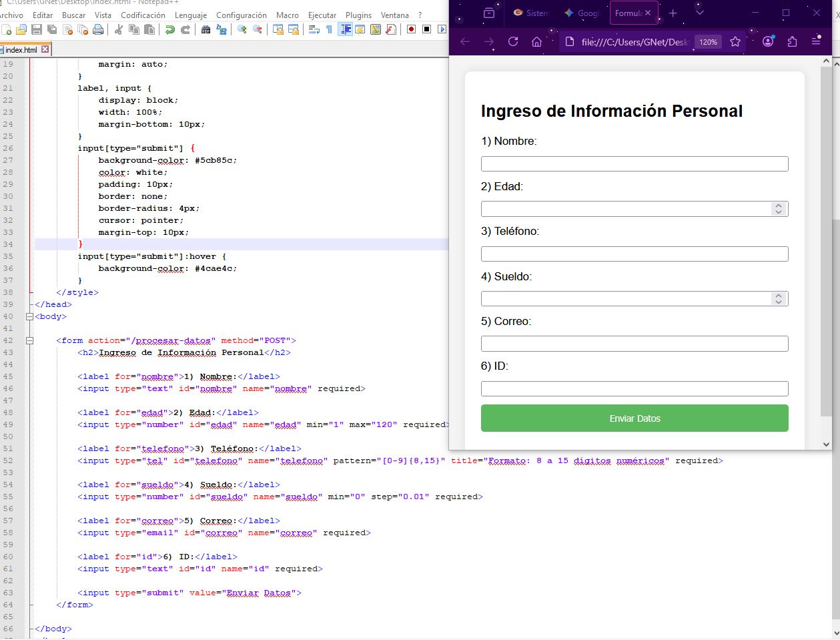
Task: Open the browser list all tabs dropdown
Action: (x=699, y=13)
